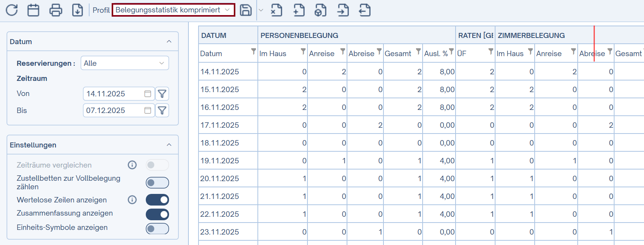Click the print icon
644x245 pixels.
click(56, 10)
